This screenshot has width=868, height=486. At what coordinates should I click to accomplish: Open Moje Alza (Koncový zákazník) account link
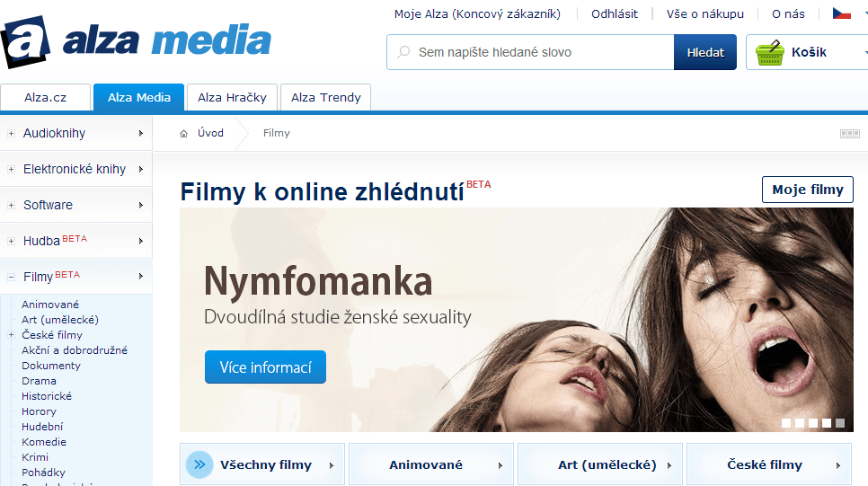(477, 13)
